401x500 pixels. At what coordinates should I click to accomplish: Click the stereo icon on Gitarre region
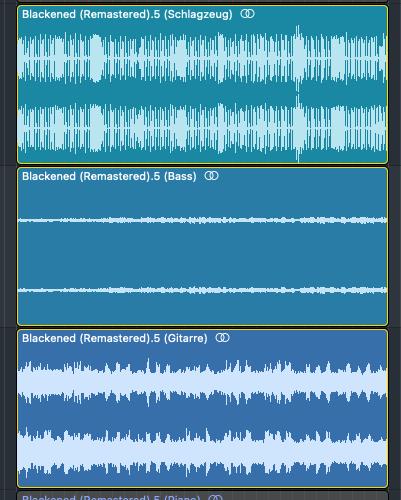click(222, 338)
